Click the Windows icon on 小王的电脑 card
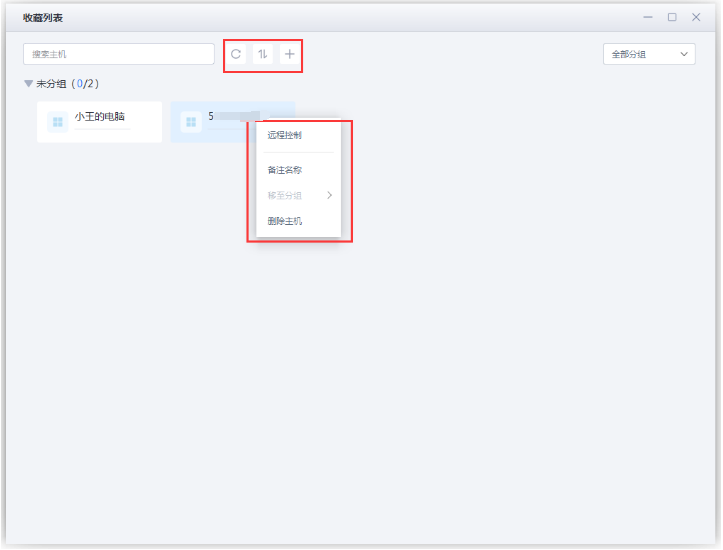This screenshot has height=550, width=723. point(58,122)
